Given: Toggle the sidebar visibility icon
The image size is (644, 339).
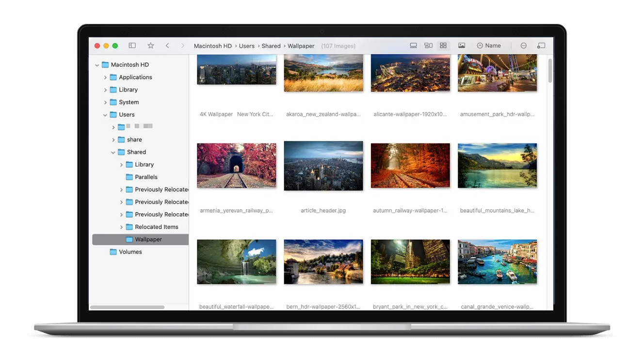Looking at the screenshot, I should pos(132,45).
